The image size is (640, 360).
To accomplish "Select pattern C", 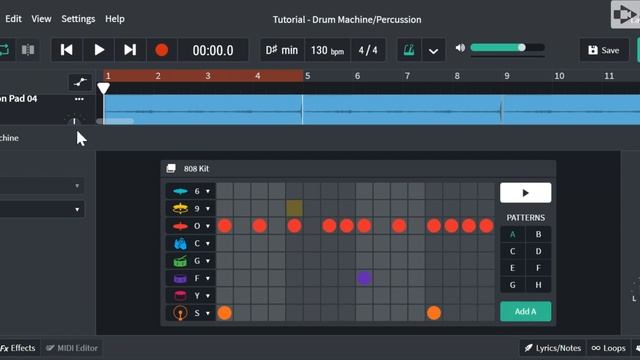I will (513, 251).
